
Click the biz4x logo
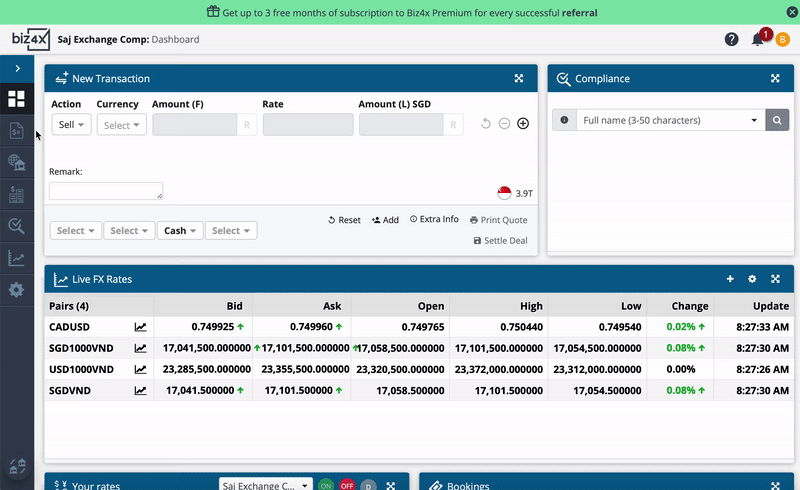31,39
